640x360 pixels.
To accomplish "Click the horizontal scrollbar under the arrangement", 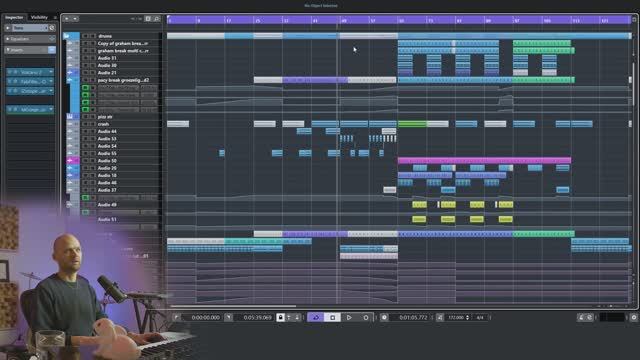I will click(x=233, y=306).
